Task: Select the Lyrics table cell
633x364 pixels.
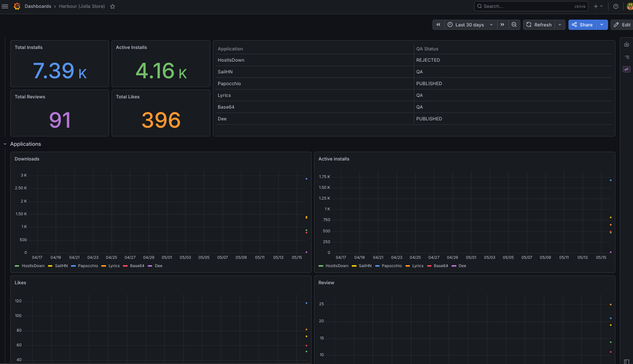Action: coord(315,95)
